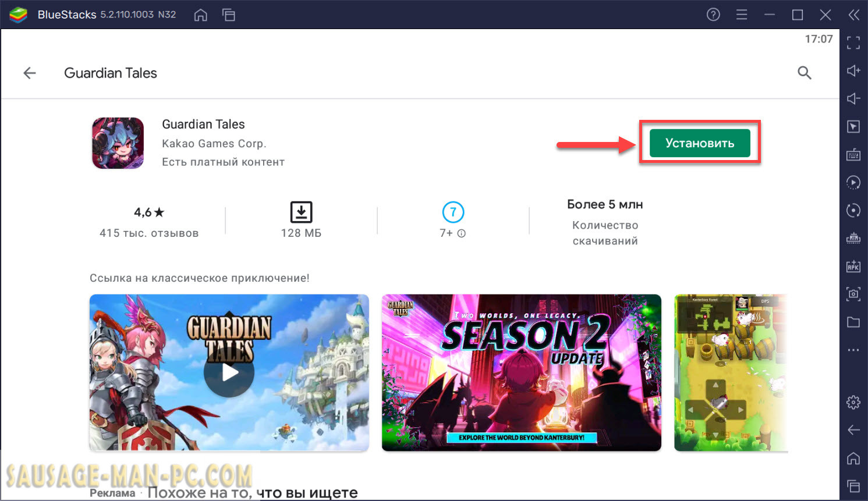Click the Android home icon in sidebar
Image resolution: width=868 pixels, height=501 pixels.
click(x=853, y=458)
